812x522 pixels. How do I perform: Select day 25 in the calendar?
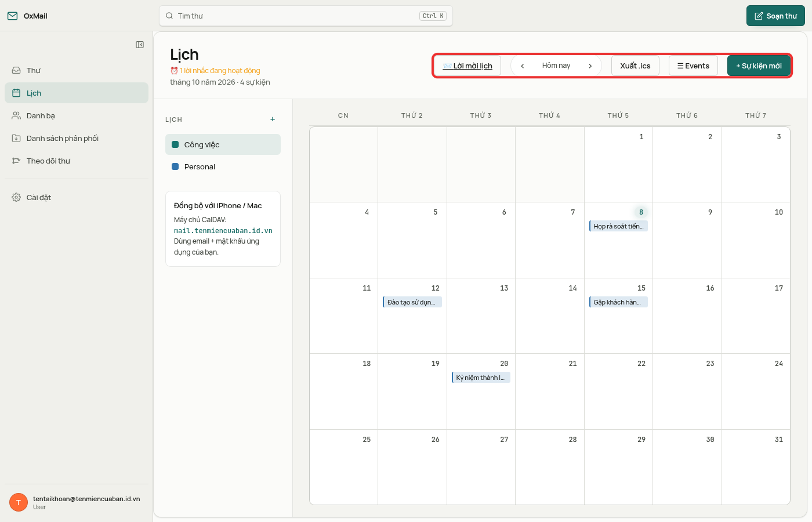point(344,467)
